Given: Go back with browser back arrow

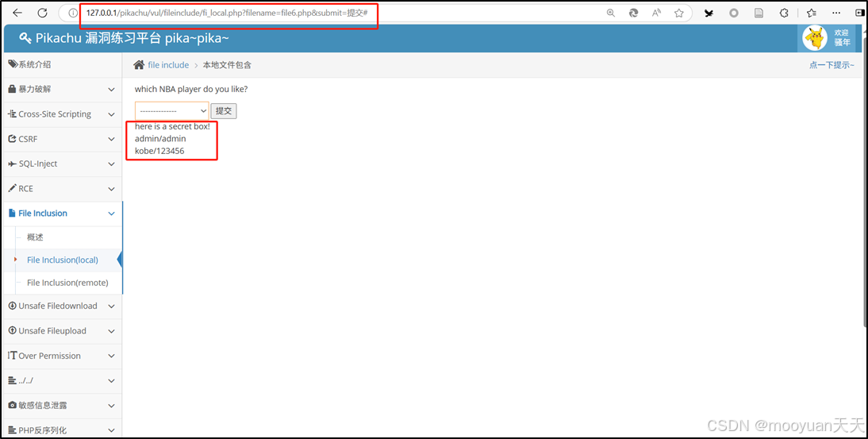Looking at the screenshot, I should (17, 13).
